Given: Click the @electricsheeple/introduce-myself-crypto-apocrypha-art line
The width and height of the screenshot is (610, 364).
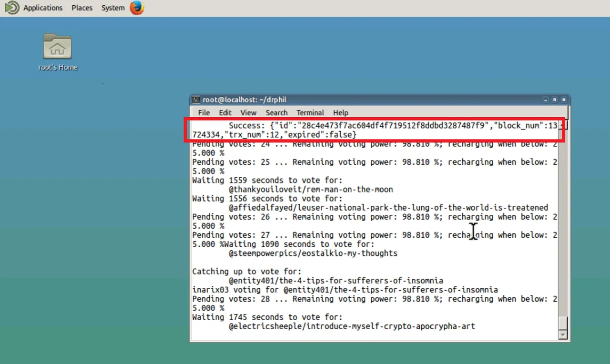Looking at the screenshot, I should click(x=352, y=326).
